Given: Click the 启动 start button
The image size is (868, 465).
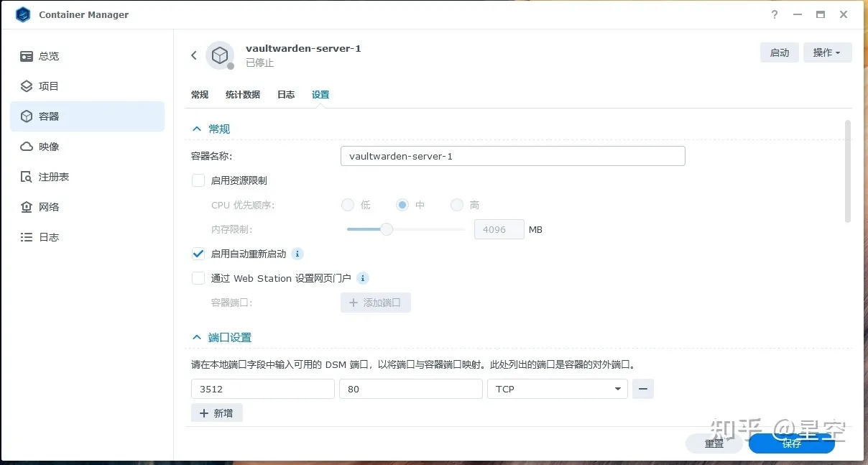Looking at the screenshot, I should coord(779,52).
